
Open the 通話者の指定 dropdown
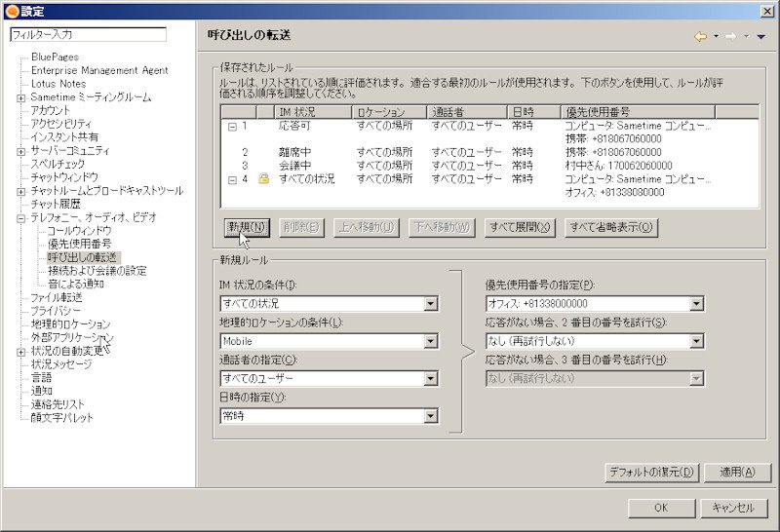pos(431,379)
